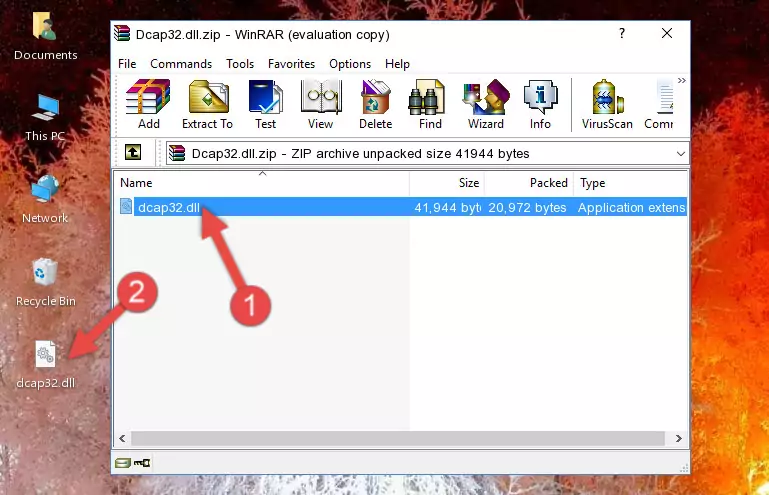Launch the Wizard tool
This screenshot has height=495, width=769.
pyautogui.click(x=486, y=104)
